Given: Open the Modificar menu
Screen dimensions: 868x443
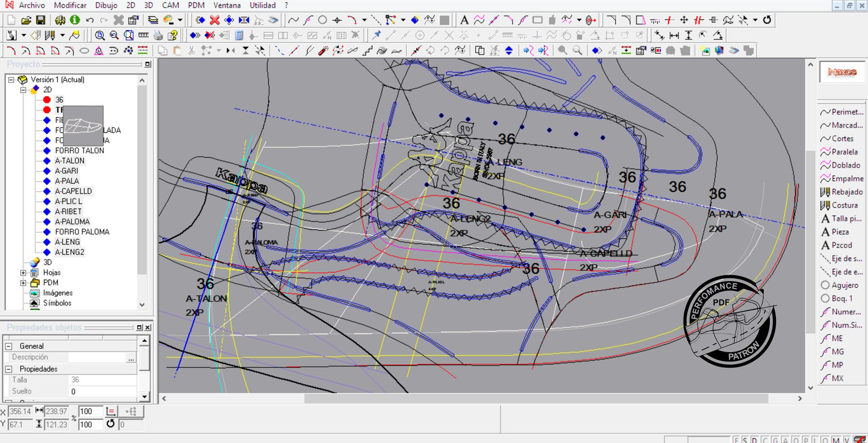Looking at the screenshot, I should click(70, 5).
